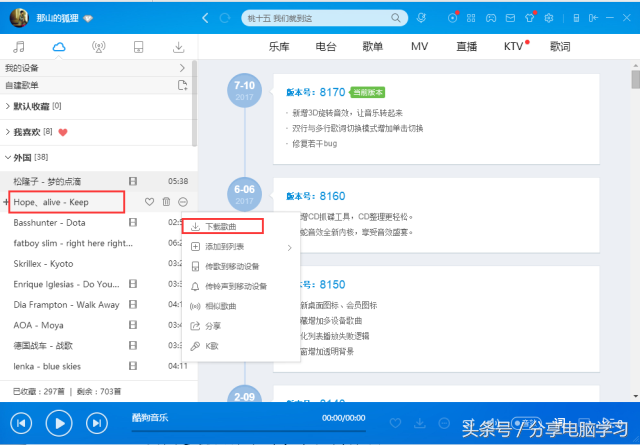Select song Enrique Iglesias - Do You...
This screenshot has width=640, height=445.
[x=66, y=284]
